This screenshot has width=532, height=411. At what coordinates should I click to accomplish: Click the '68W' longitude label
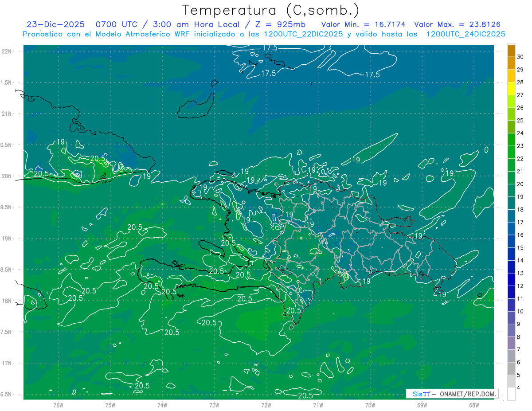tap(474, 405)
